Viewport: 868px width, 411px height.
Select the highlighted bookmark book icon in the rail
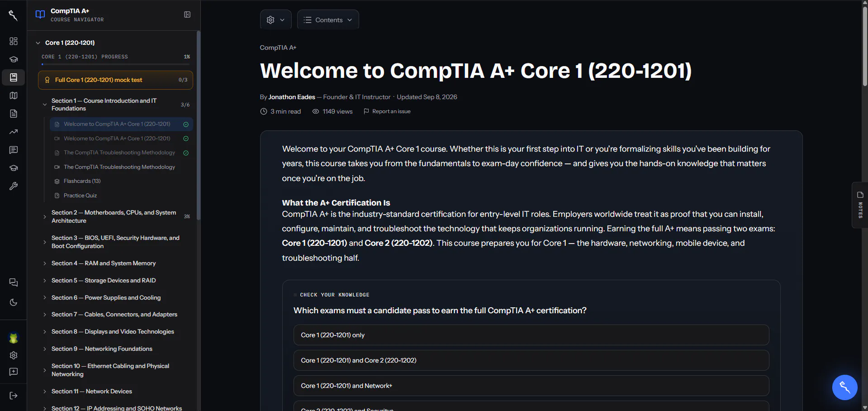click(x=14, y=77)
